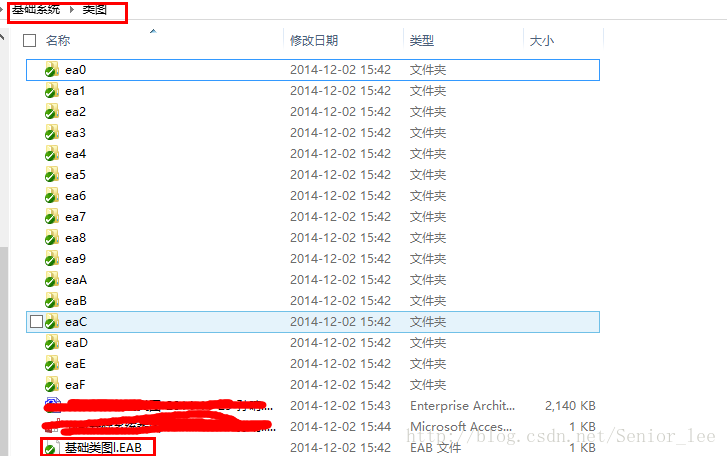Select the Microsoft Access file row
This screenshot has width=727, height=456.
[x=313, y=426]
